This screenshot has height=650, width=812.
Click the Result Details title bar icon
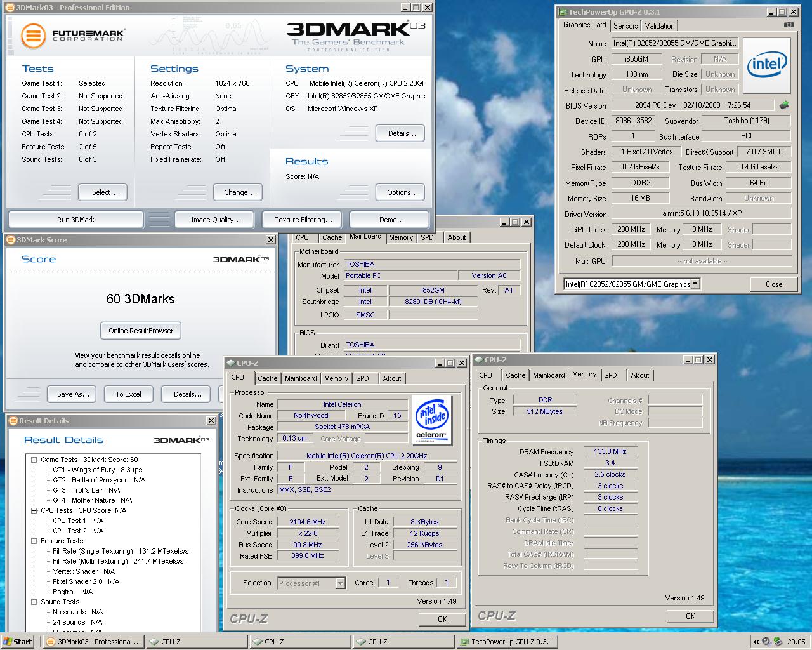[x=13, y=421]
